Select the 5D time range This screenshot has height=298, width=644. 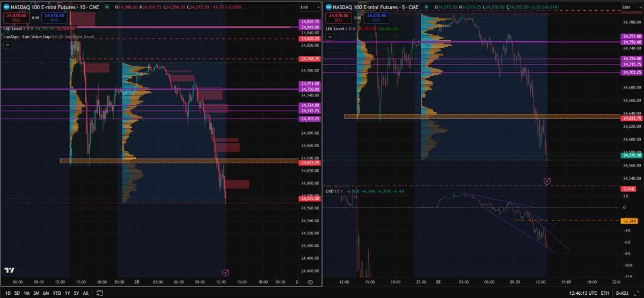tap(18, 293)
